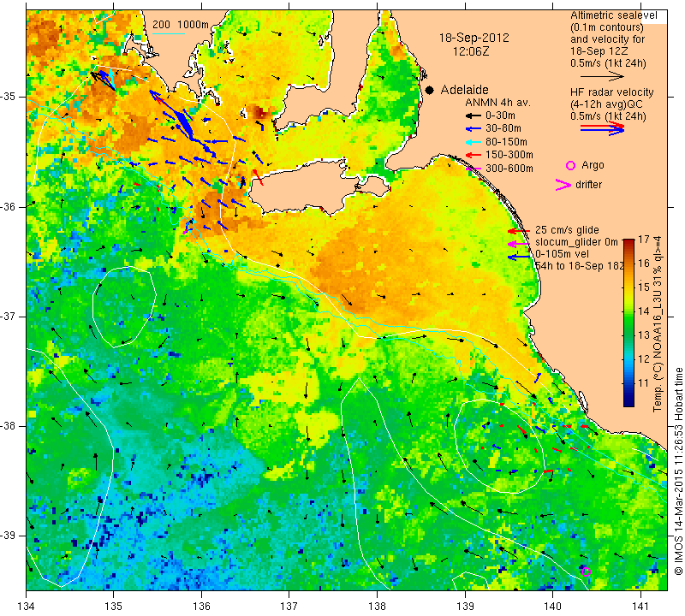Image resolution: width=685 pixels, height=616 pixels.
Task: Click the cyan isobath legend line
Action: point(169,33)
